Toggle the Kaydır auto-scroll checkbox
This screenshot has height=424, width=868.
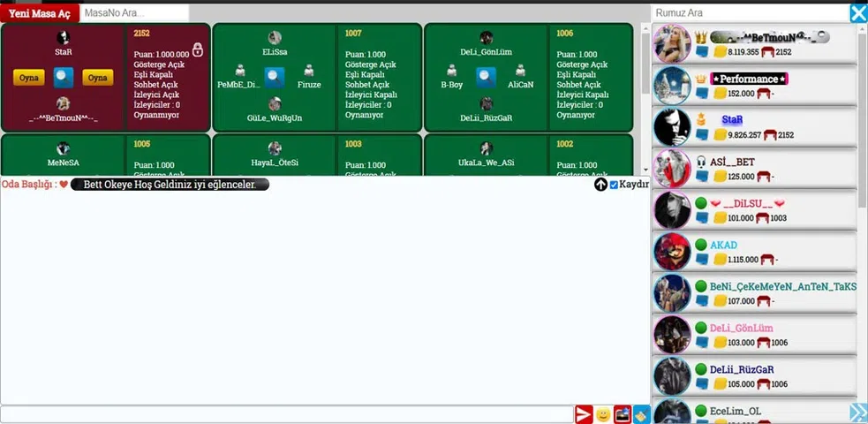pyautogui.click(x=614, y=185)
